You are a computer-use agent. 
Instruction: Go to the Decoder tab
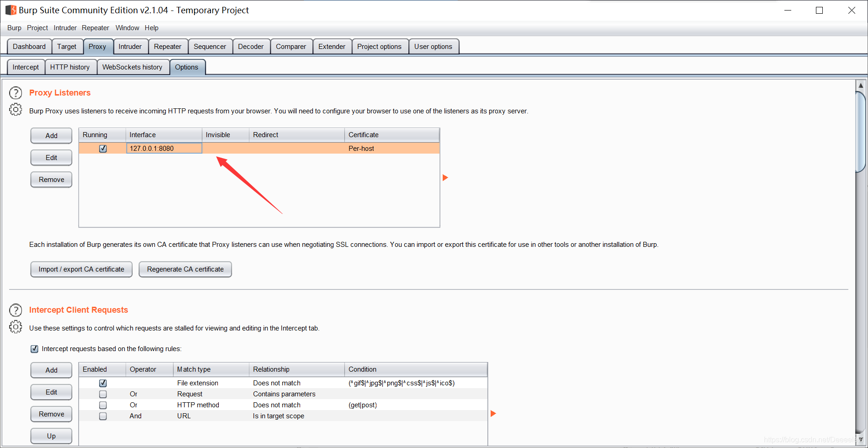click(x=251, y=47)
